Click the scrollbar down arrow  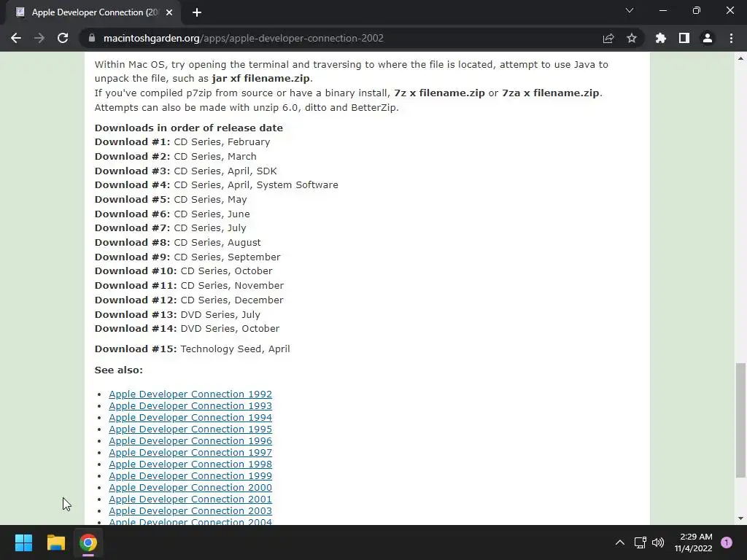[740, 518]
